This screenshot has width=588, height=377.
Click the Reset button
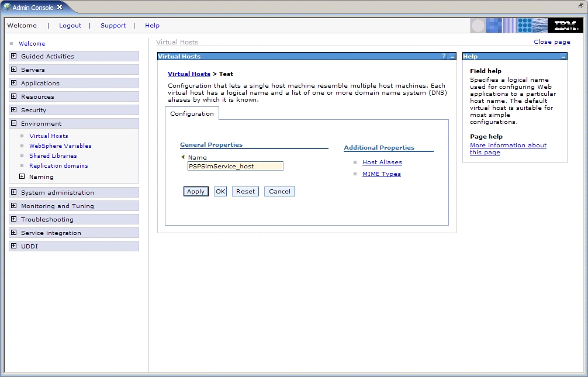pos(245,192)
